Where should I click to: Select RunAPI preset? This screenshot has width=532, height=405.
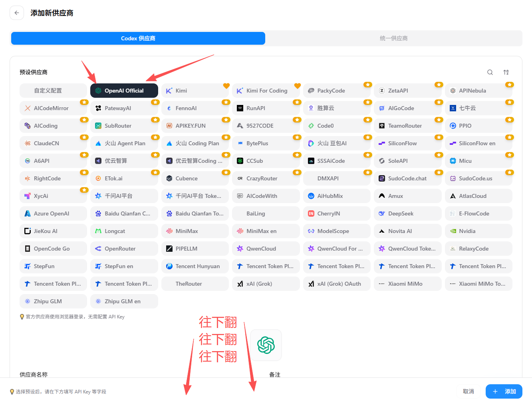coord(266,108)
